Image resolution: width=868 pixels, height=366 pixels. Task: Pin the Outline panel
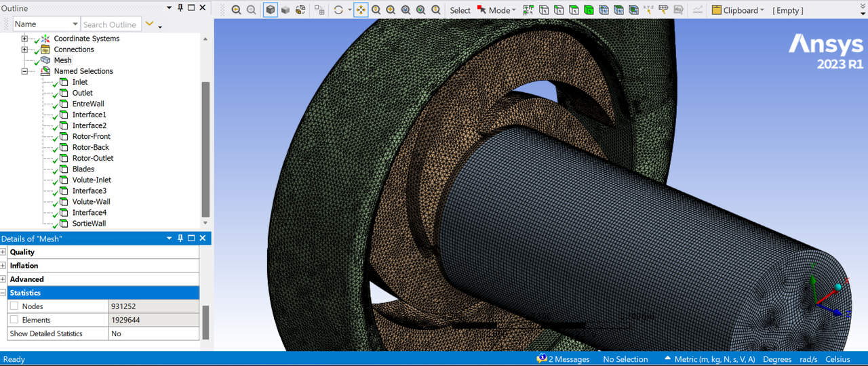[180, 8]
